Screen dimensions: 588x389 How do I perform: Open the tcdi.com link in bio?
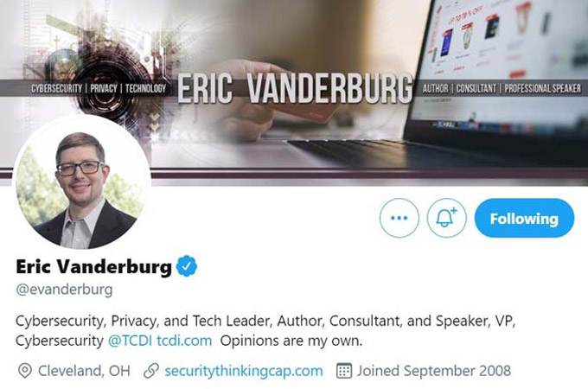184,341
